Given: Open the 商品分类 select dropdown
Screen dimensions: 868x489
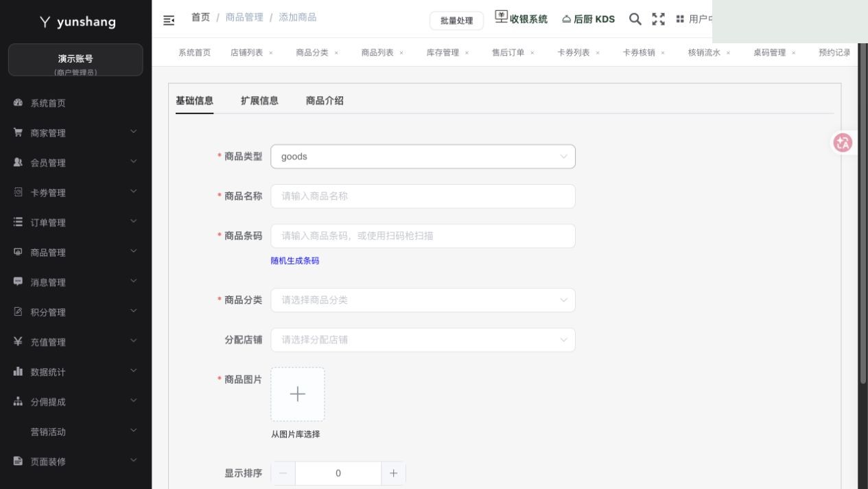Looking at the screenshot, I should point(423,300).
